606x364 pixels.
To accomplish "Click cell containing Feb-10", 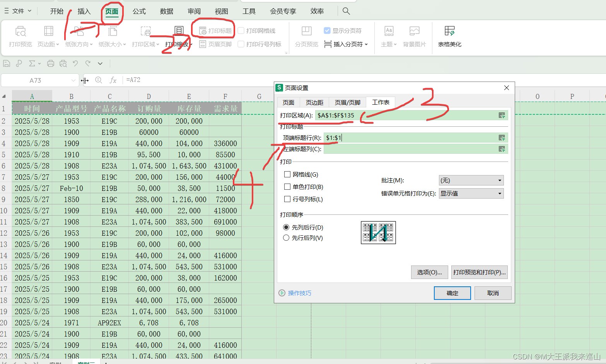I will [72, 188].
